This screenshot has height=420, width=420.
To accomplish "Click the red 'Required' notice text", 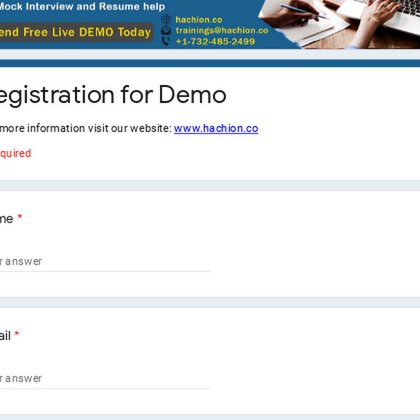I will pos(15,153).
